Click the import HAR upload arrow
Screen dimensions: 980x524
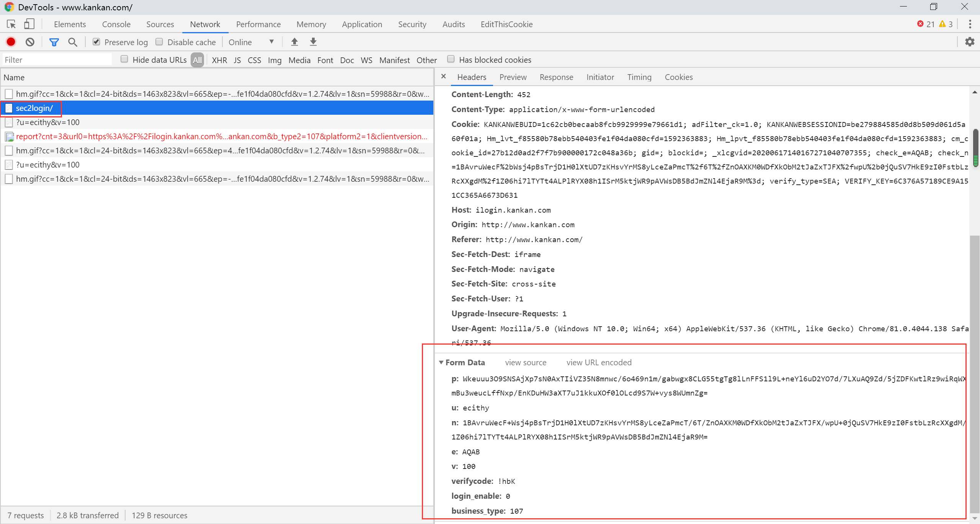[x=294, y=42]
